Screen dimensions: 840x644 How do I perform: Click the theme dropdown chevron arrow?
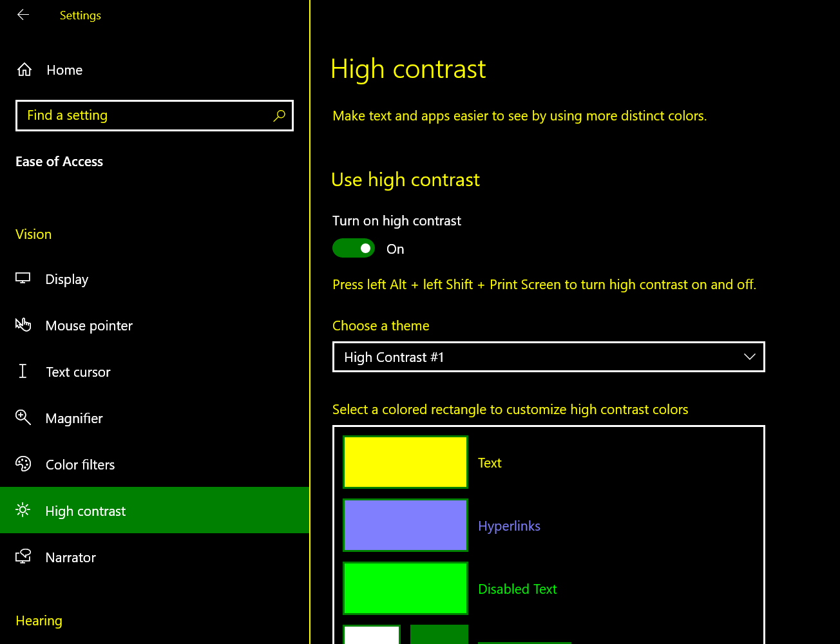pyautogui.click(x=749, y=357)
